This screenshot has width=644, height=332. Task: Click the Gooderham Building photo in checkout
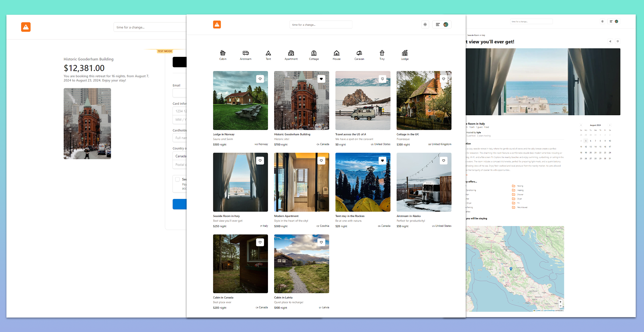click(x=87, y=124)
